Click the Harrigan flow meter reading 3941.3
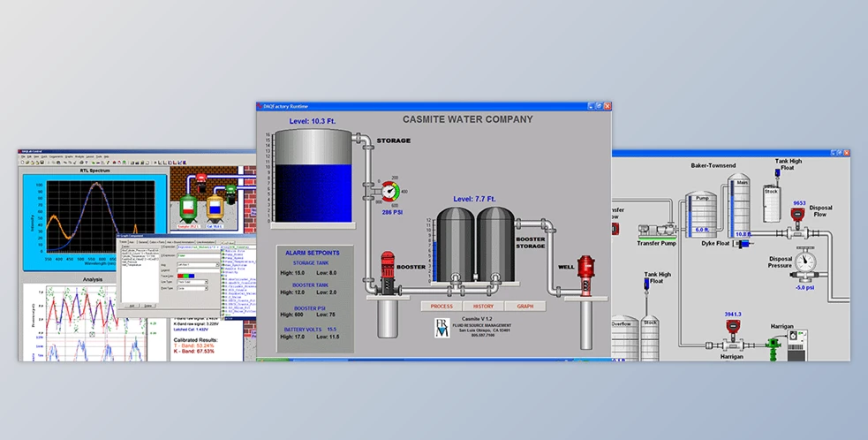Viewport: 868px width, 440px height. [x=732, y=334]
